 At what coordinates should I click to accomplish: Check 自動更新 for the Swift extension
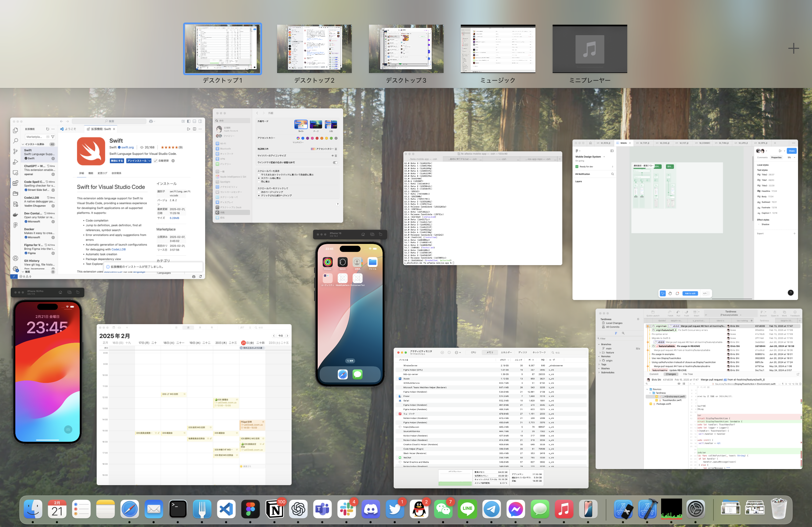(x=155, y=161)
